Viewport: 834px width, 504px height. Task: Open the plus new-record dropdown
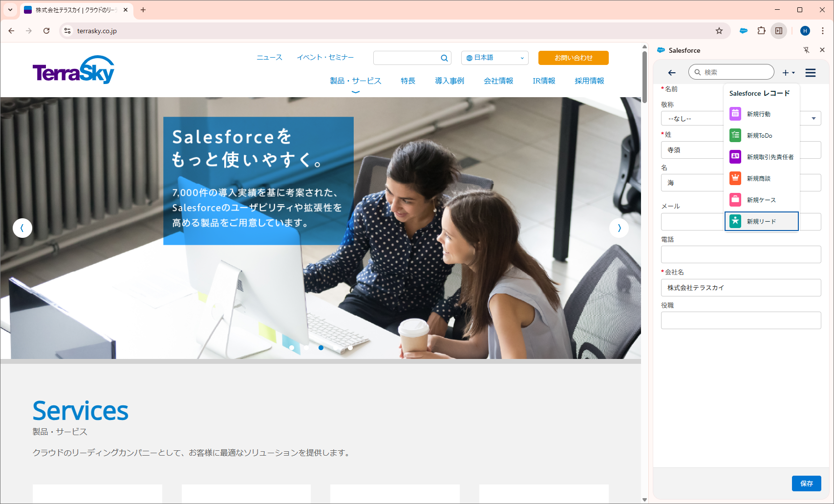pos(788,73)
